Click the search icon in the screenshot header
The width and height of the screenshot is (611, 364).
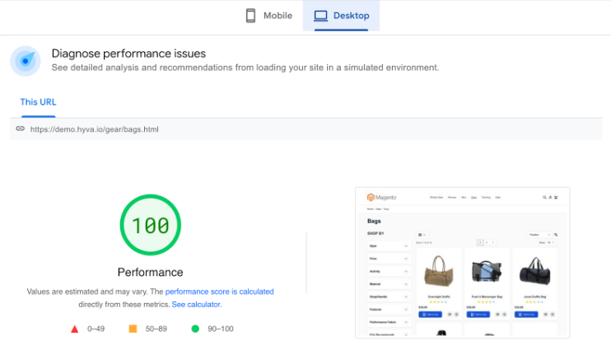pos(545,198)
